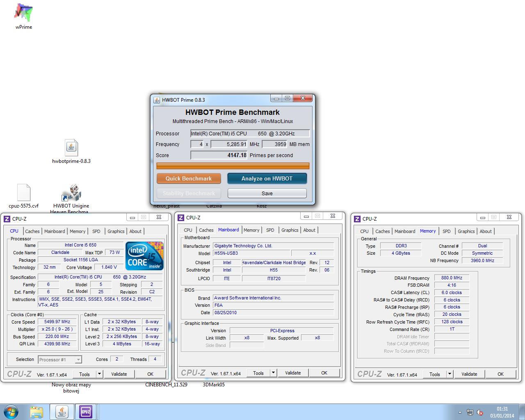Select the 3DMark05 desktop label
Viewport: 525px width, 420px height.
point(214,384)
